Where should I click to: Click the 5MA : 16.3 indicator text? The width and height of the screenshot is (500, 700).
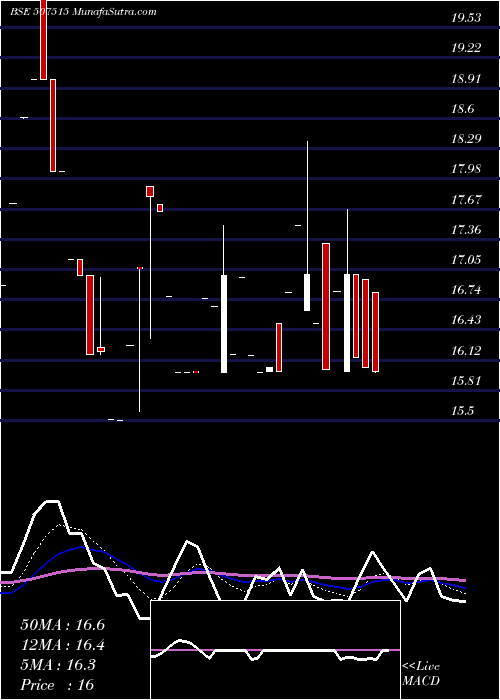pyautogui.click(x=58, y=665)
